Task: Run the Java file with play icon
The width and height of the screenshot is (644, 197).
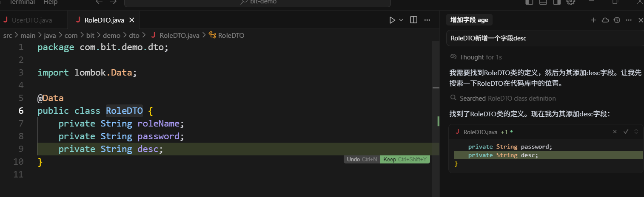Action: point(392,20)
